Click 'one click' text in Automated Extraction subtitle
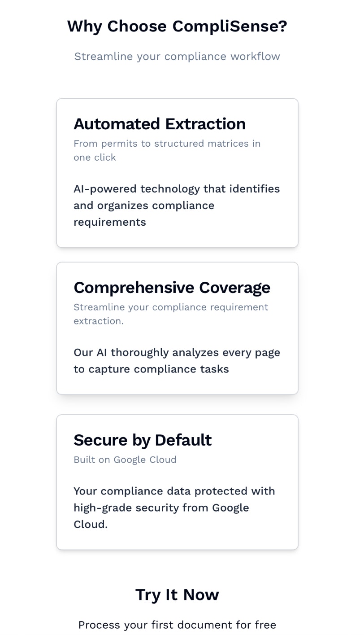The image size is (364, 635). tap(95, 157)
